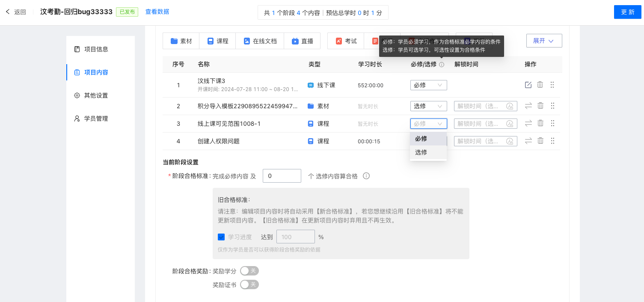Choose 必修 in the dropdown list
Screen dimensions: 644x302
click(x=428, y=139)
